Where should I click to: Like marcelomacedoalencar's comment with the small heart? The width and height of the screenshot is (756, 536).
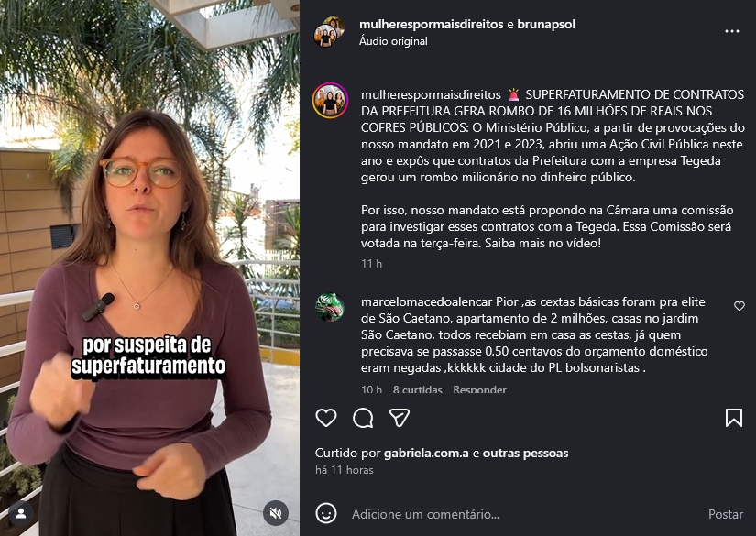pos(740,306)
